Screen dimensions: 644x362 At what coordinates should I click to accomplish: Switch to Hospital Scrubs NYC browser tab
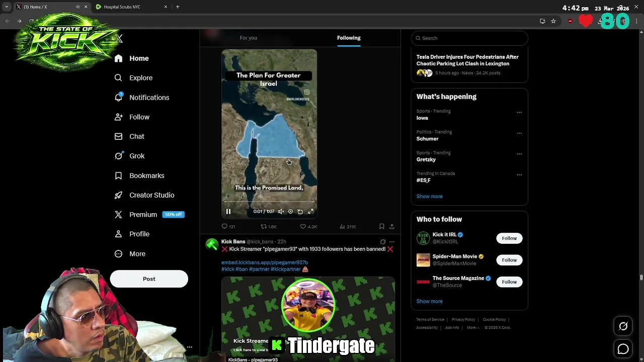click(x=131, y=7)
